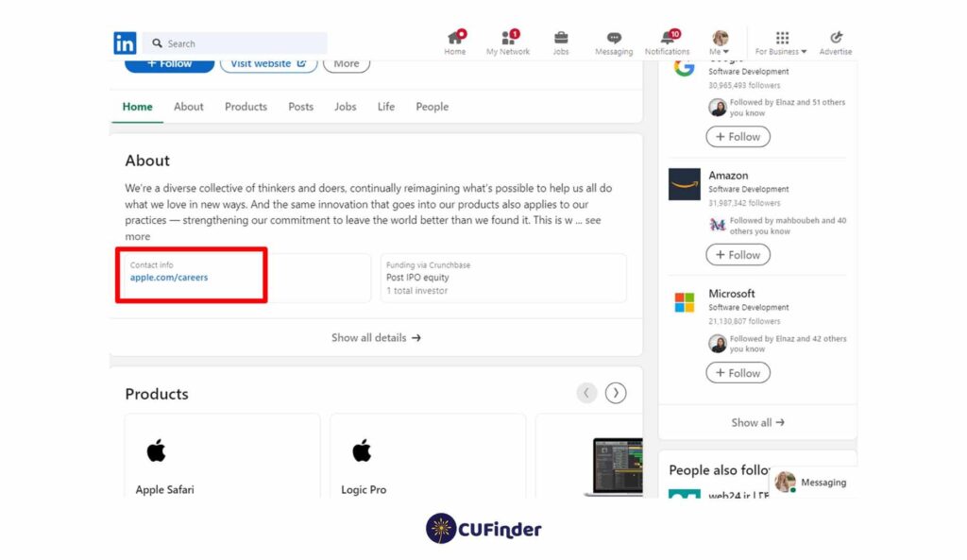Open the Microsoft company name link

tap(732, 294)
